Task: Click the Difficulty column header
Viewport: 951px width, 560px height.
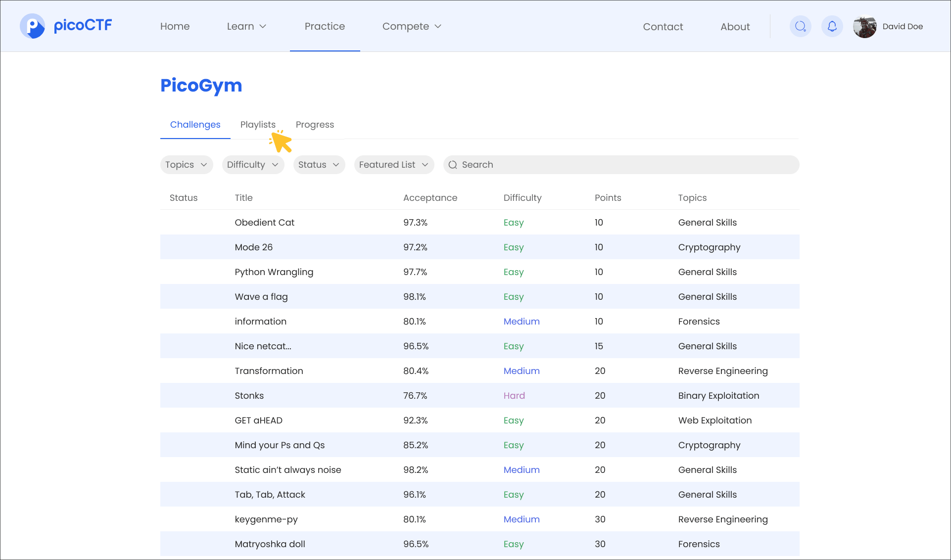Action: (523, 198)
